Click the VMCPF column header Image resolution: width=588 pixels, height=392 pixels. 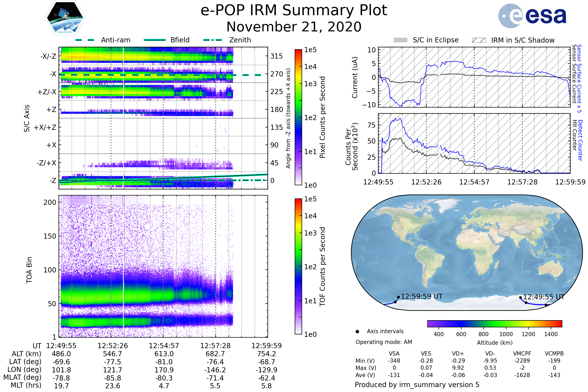(522, 354)
